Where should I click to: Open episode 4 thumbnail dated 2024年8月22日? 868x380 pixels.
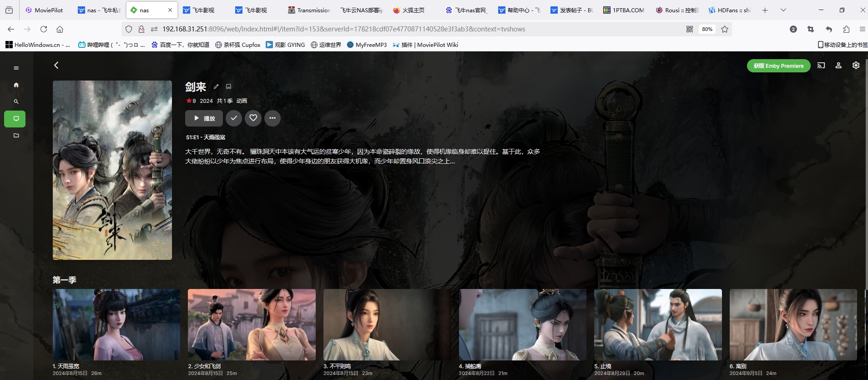tap(523, 324)
